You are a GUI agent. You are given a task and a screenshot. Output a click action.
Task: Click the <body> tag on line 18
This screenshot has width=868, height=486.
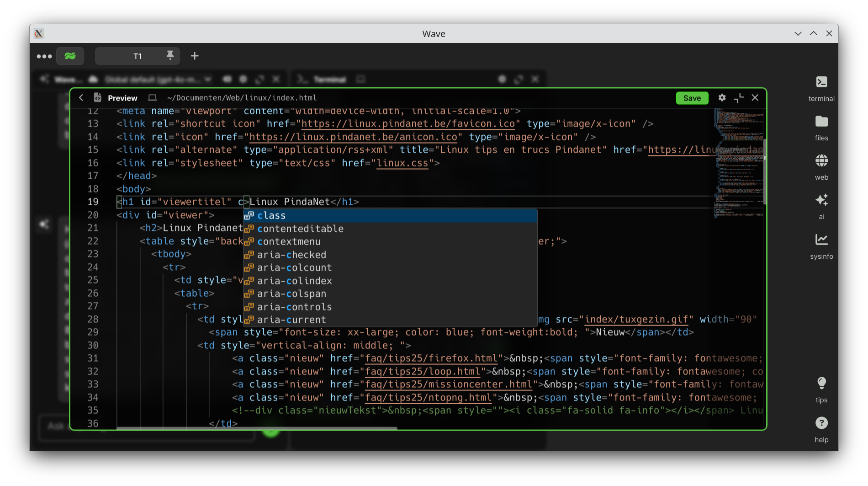click(134, 189)
